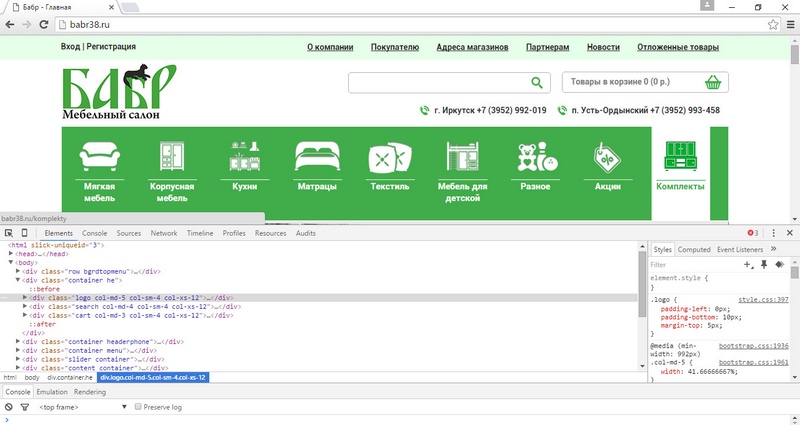The image size is (800, 425).
Task: Open the Отложенные товары link
Action: pos(678,47)
